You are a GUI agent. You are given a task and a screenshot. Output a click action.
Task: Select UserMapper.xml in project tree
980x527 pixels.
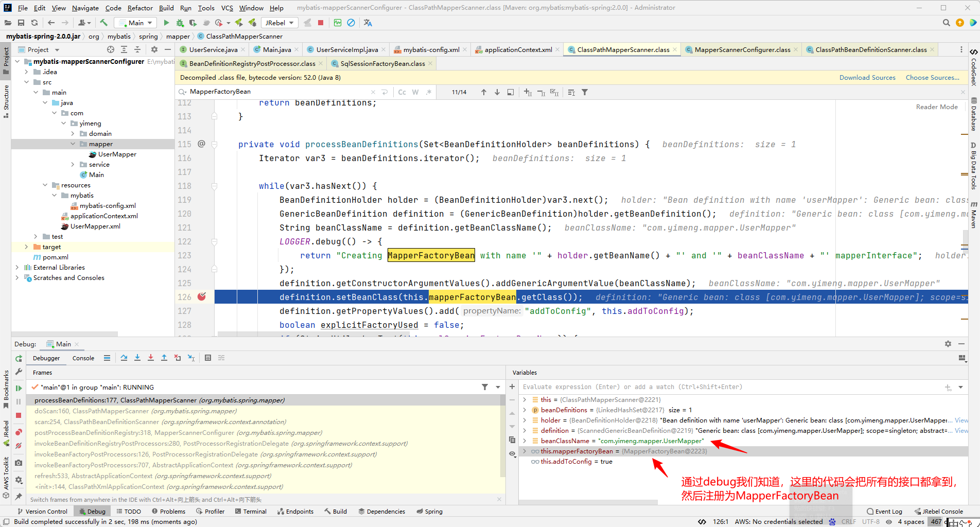[95, 226]
